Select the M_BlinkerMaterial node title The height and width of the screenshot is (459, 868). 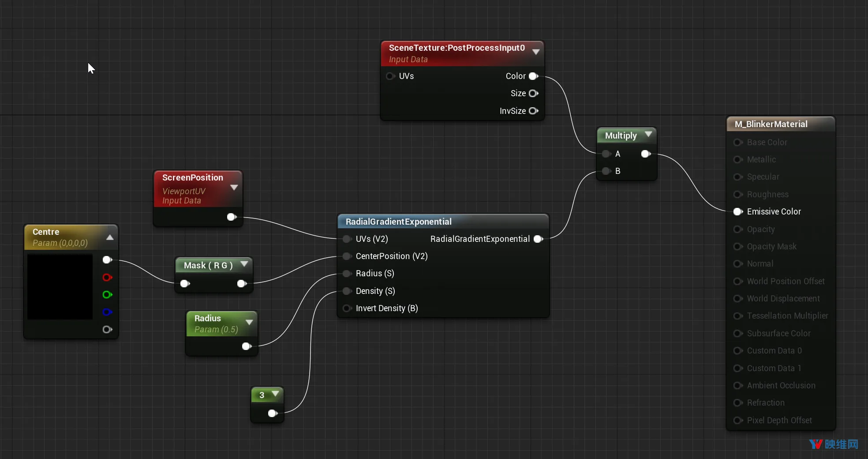[771, 124]
